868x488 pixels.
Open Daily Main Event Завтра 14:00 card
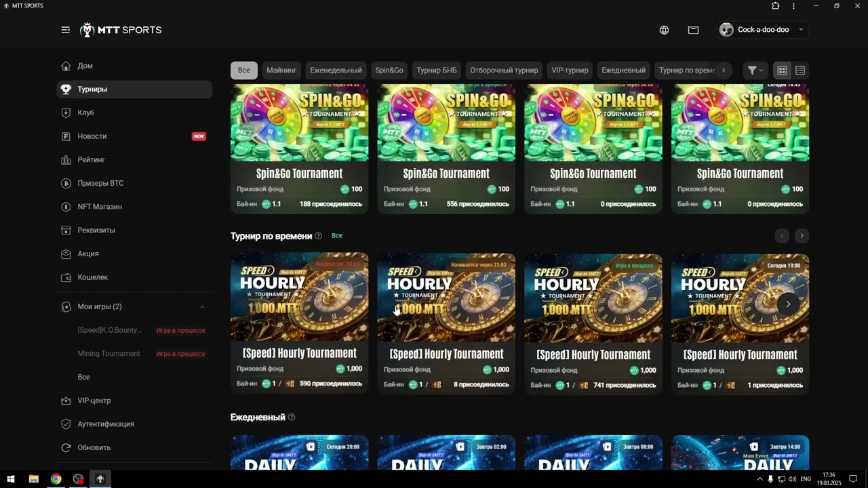point(740,453)
